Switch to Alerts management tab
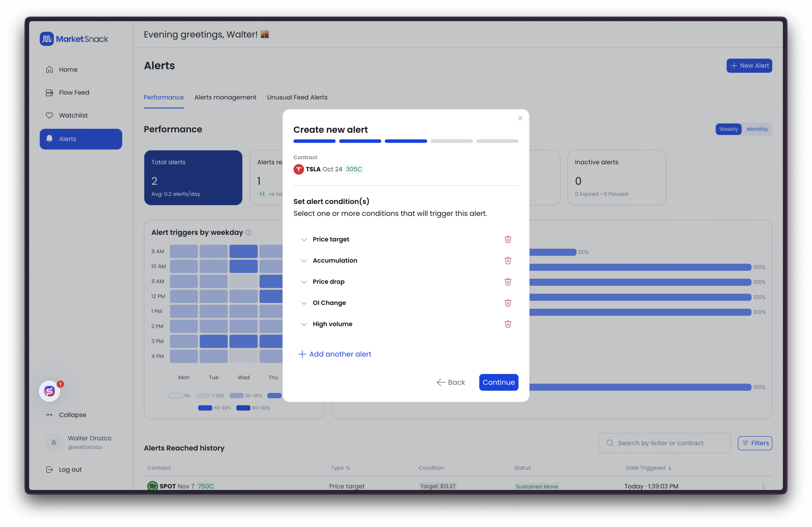812x527 pixels. pyautogui.click(x=225, y=98)
